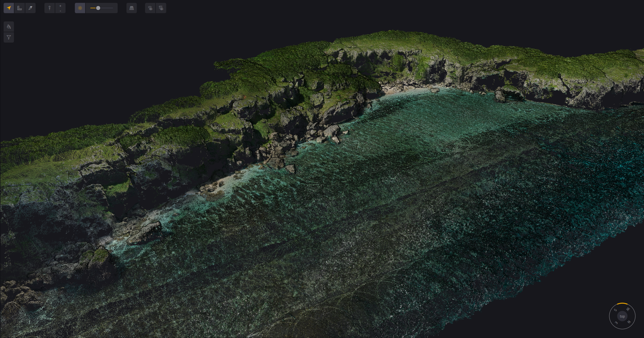Choose the pen annotation tool

30,8
